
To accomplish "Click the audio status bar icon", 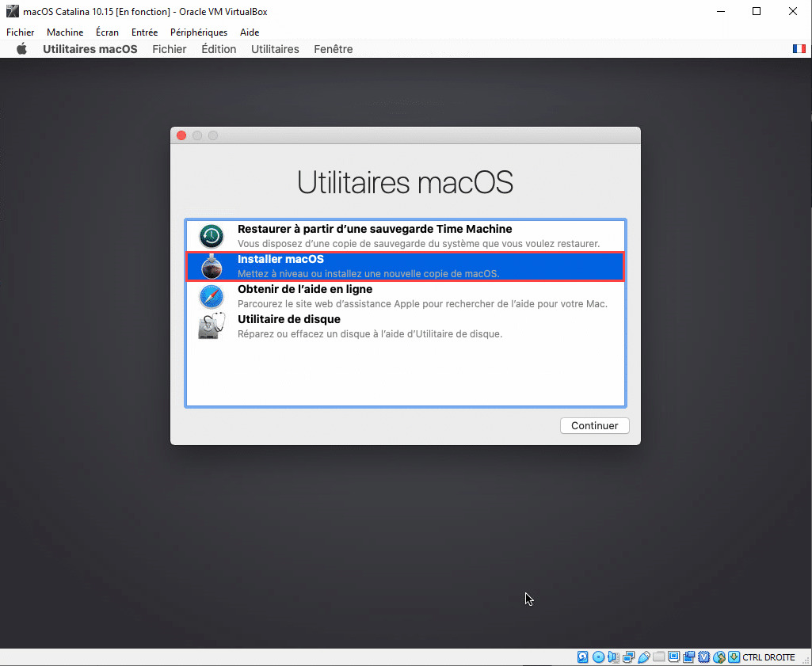I will [613, 657].
